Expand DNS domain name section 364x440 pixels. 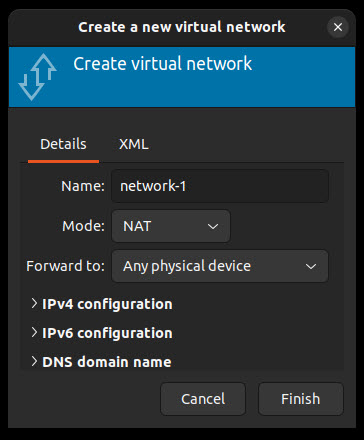tap(101, 362)
